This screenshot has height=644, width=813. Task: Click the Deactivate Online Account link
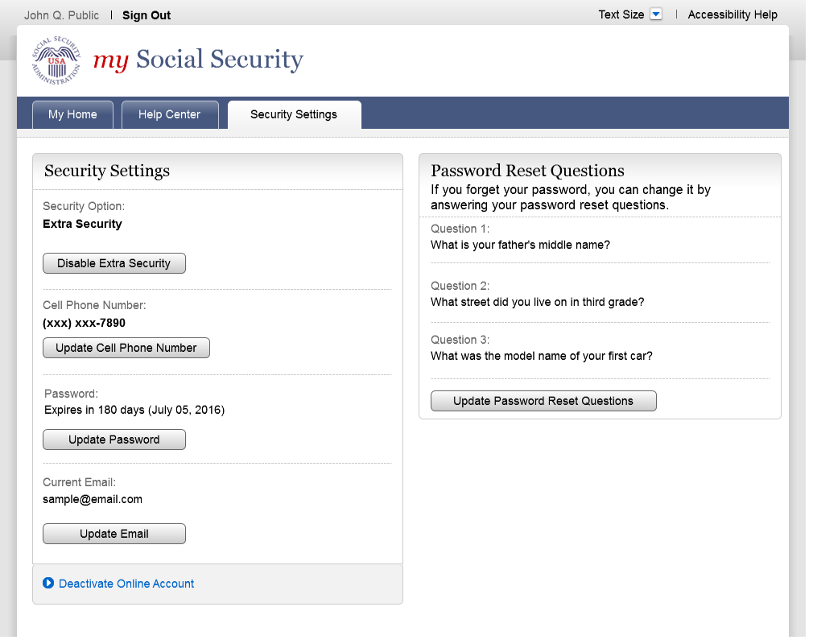pos(126,584)
